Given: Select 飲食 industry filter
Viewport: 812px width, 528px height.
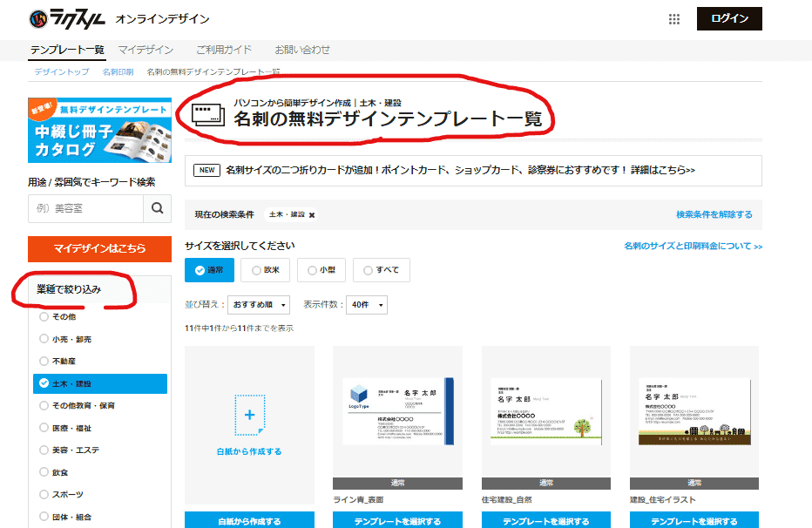Looking at the screenshot, I should coord(54,472).
